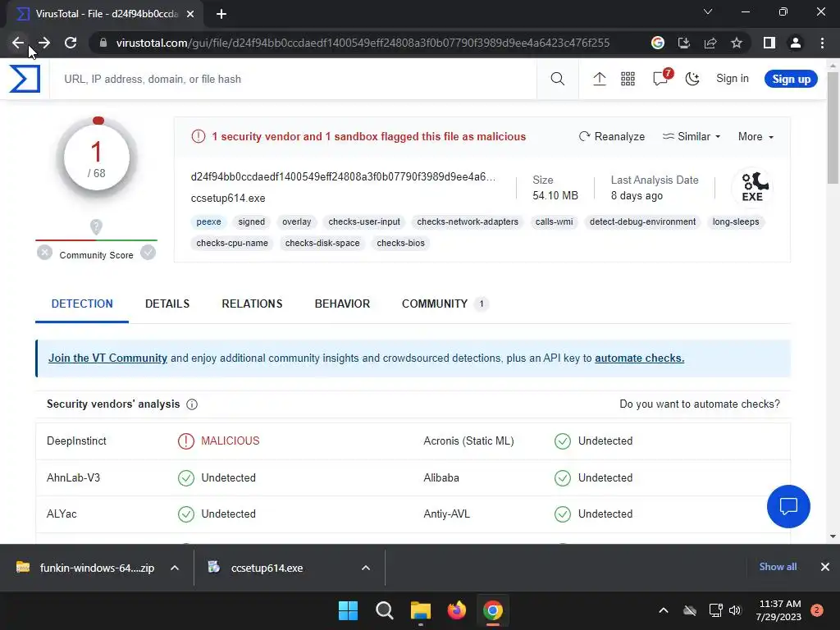This screenshot has width=840, height=630.
Task: Click the Reanalyze button
Action: tap(611, 137)
